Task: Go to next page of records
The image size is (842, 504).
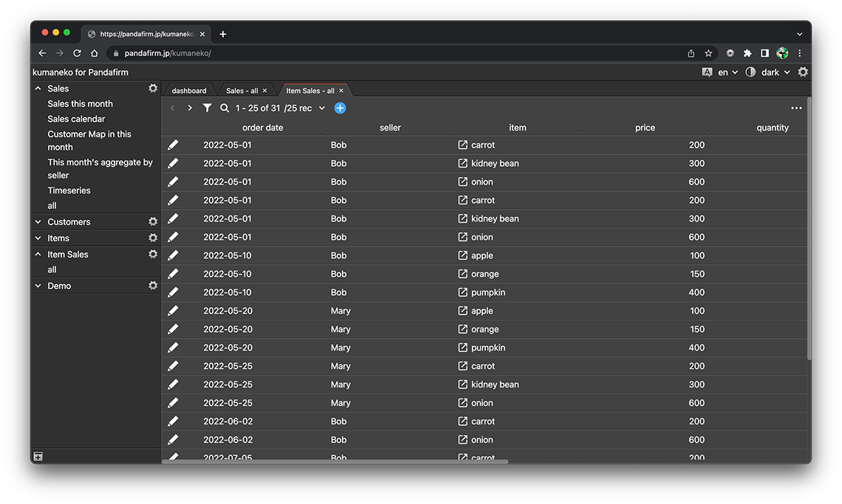Action: click(x=190, y=108)
